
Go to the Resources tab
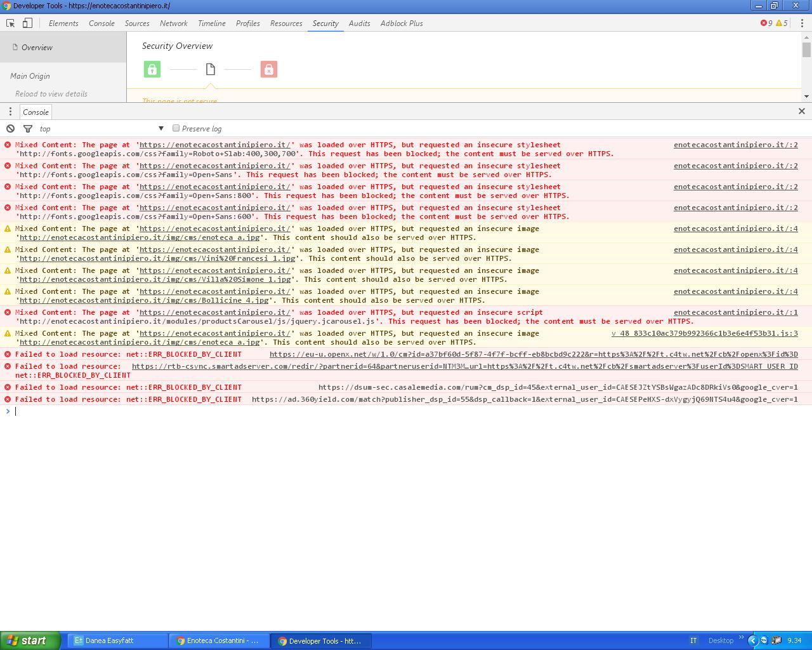[286, 23]
